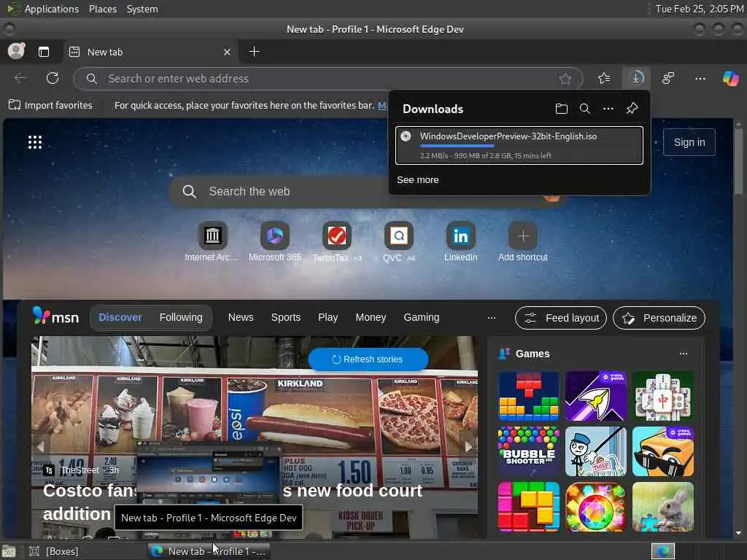Image resolution: width=747 pixels, height=560 pixels.
Task: Open the Bubble Shooter game
Action: click(x=528, y=451)
